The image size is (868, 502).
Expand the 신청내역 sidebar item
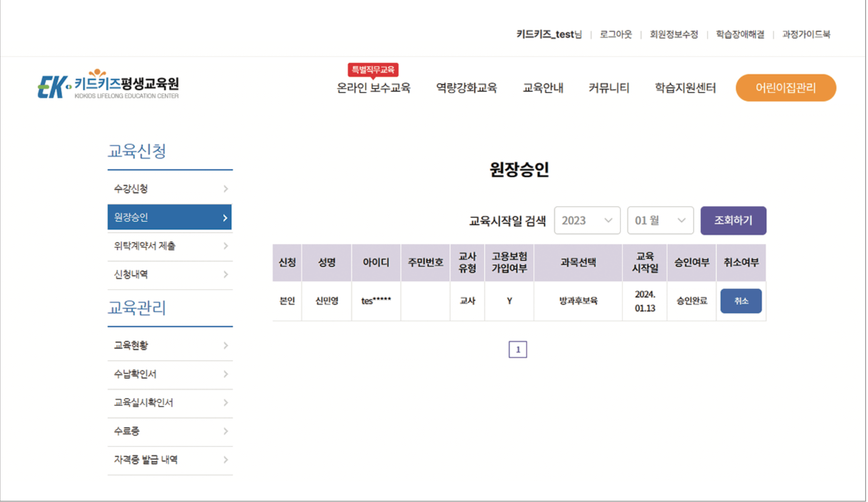[x=170, y=274]
